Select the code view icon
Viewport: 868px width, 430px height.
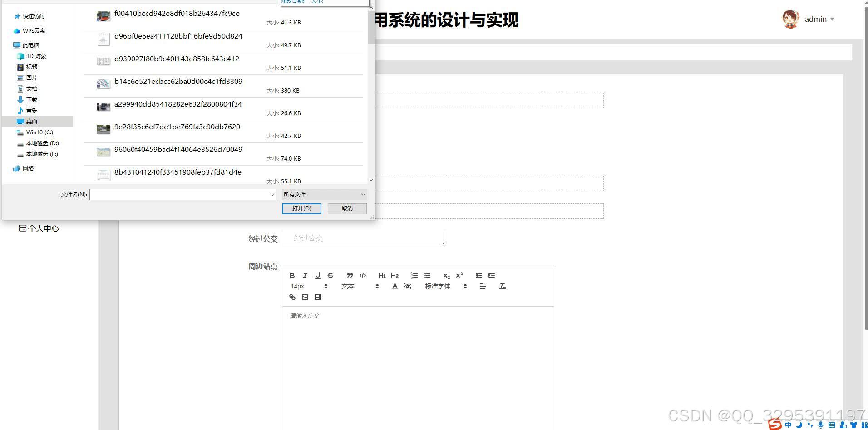(x=362, y=275)
